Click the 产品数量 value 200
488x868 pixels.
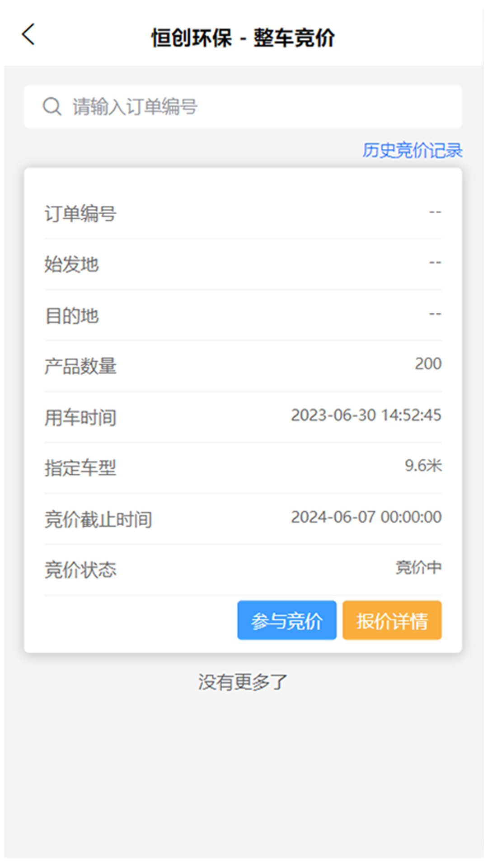pos(428,364)
